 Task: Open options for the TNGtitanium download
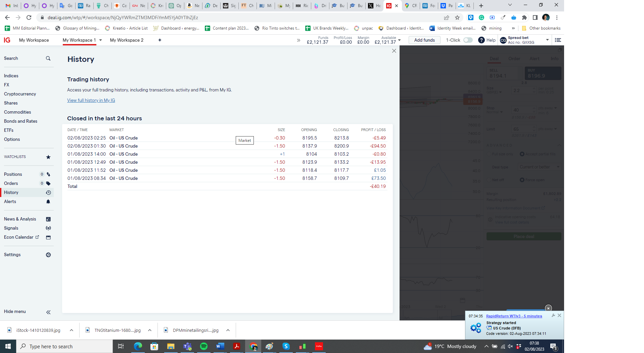[x=150, y=330]
